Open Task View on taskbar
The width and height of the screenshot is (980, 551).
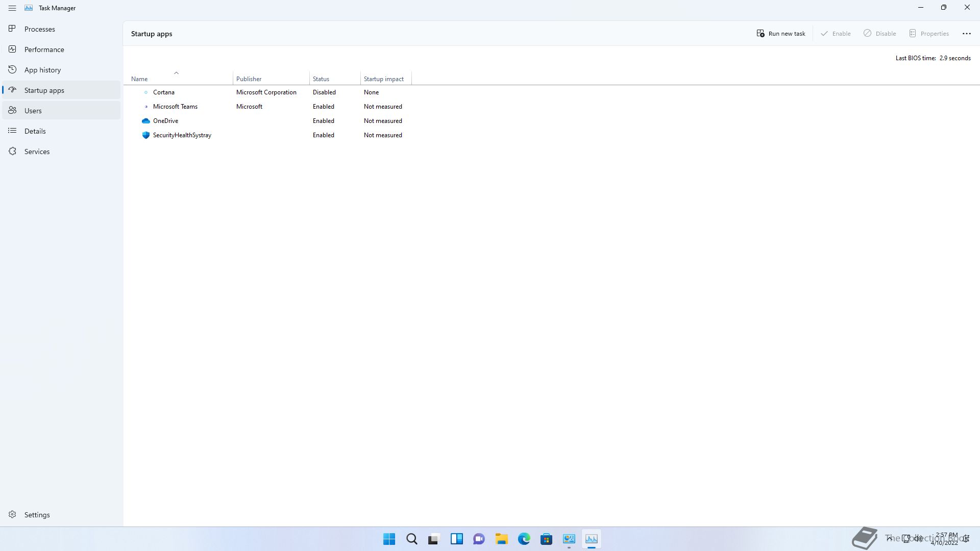click(434, 539)
